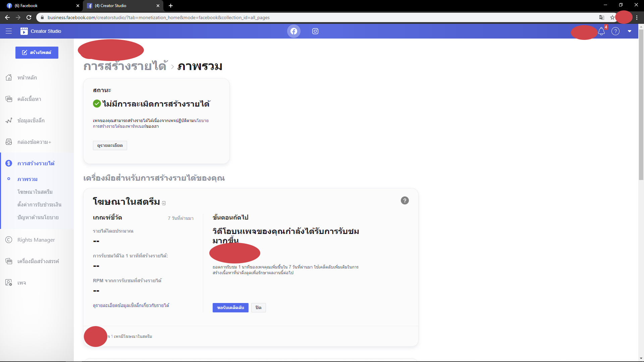Open the hamburger menu icon
The image size is (644, 362).
(x=9, y=31)
